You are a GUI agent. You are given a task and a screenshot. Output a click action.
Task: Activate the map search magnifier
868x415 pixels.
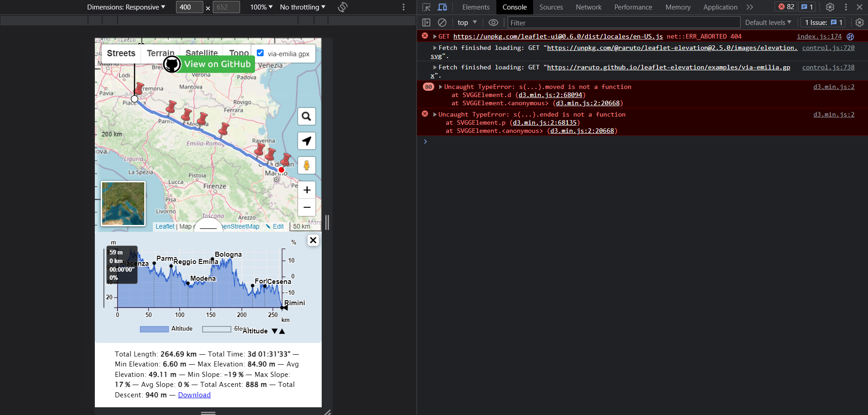(307, 116)
